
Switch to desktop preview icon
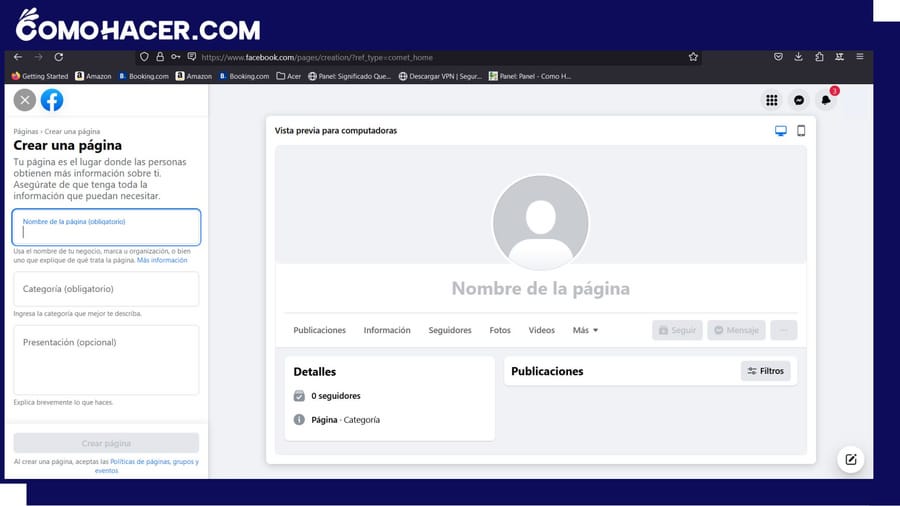(x=781, y=131)
